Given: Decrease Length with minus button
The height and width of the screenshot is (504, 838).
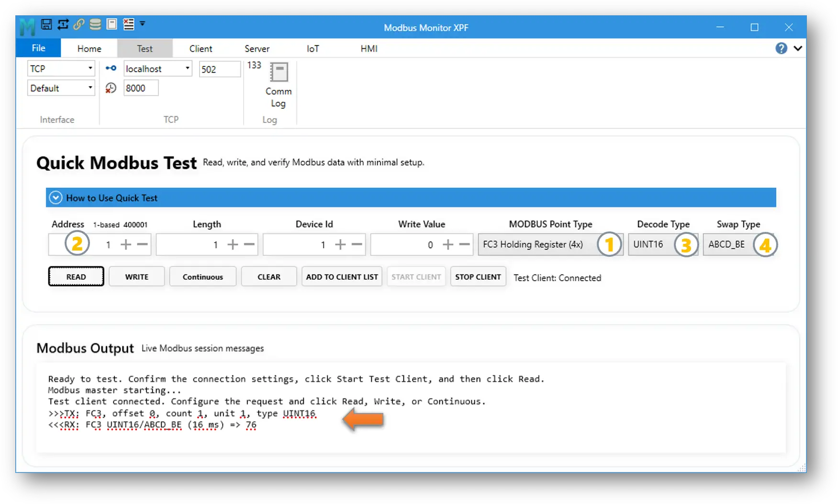Looking at the screenshot, I should 249,244.
